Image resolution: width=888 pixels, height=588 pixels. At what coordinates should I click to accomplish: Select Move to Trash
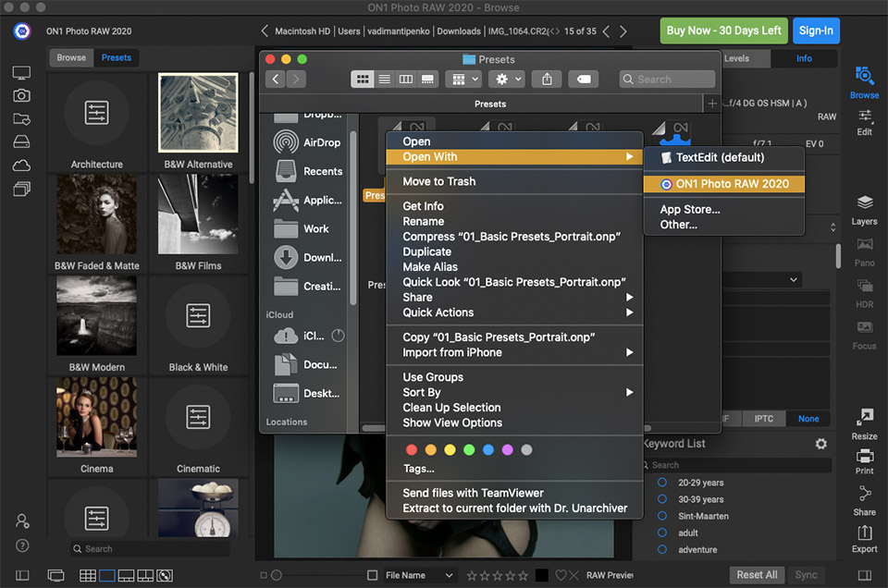[514, 181]
